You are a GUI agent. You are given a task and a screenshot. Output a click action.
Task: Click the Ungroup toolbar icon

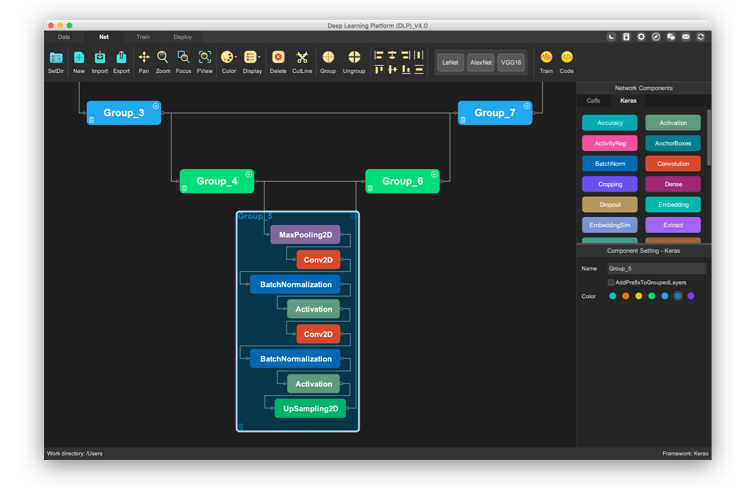pyautogui.click(x=354, y=58)
